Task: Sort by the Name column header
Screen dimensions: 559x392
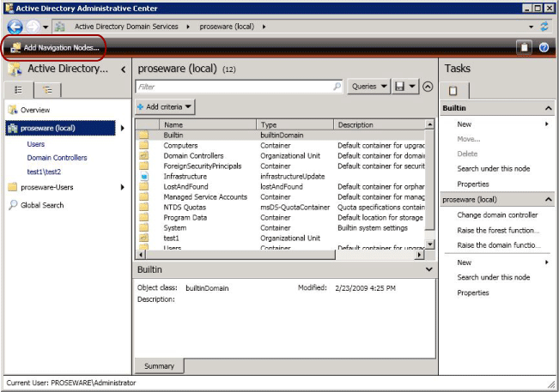Action: pos(208,125)
